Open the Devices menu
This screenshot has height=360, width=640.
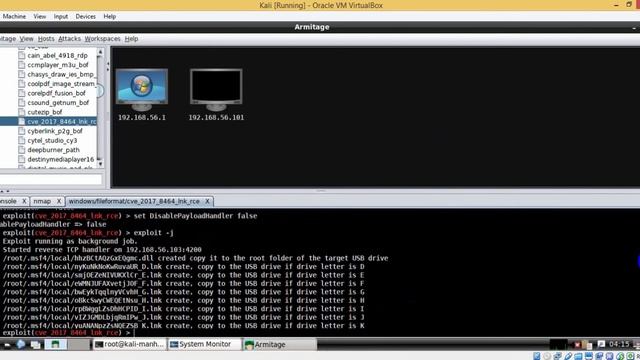tap(85, 16)
